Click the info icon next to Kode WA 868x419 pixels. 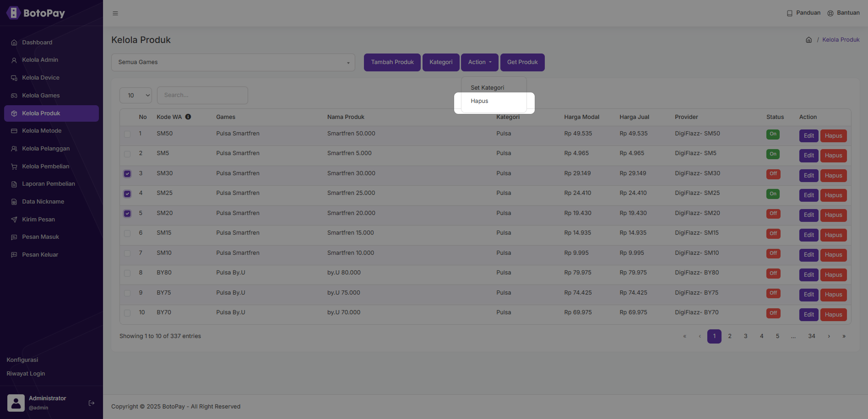[188, 117]
